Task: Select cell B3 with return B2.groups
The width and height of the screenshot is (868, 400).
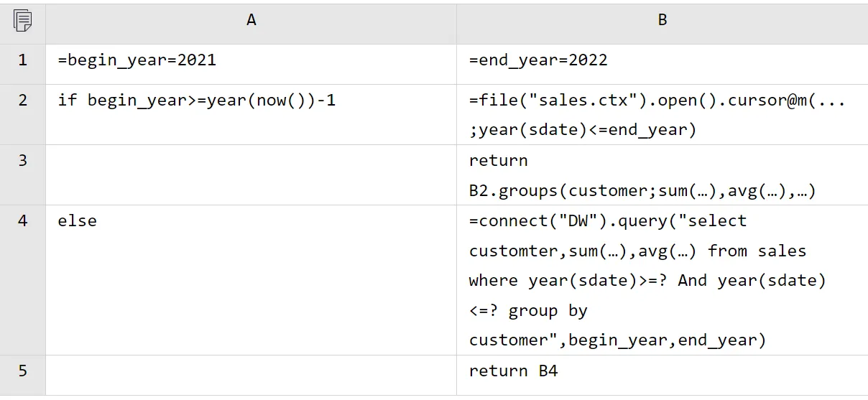Action: (662, 175)
